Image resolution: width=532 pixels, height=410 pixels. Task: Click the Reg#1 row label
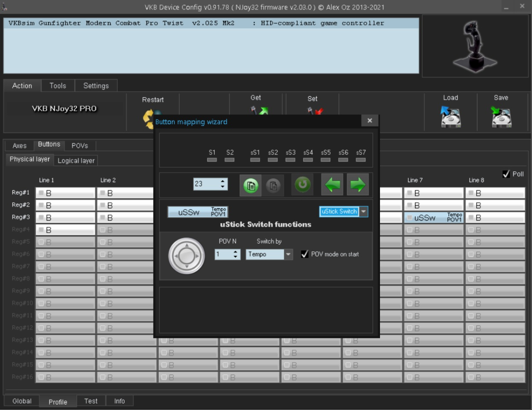[x=20, y=193]
